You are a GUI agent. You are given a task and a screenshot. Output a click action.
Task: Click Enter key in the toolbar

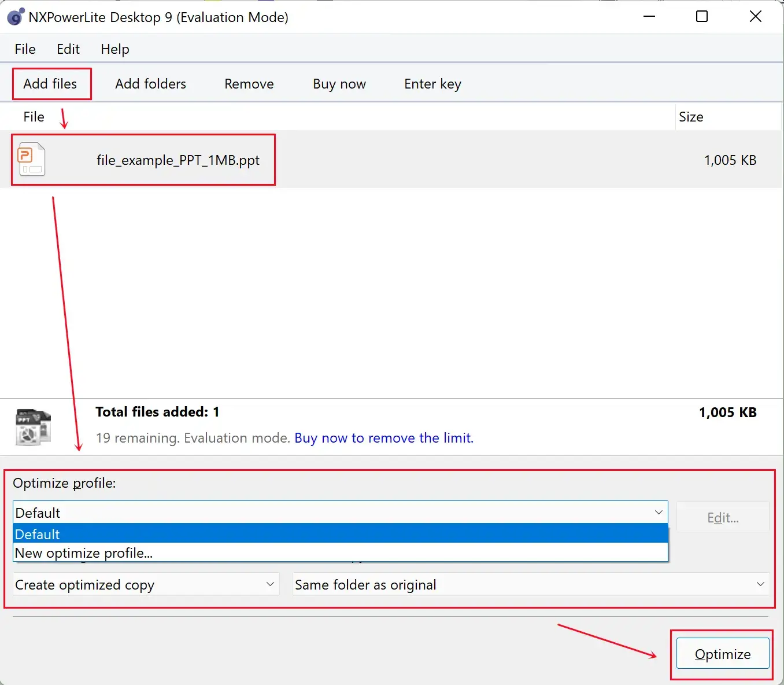432,84
